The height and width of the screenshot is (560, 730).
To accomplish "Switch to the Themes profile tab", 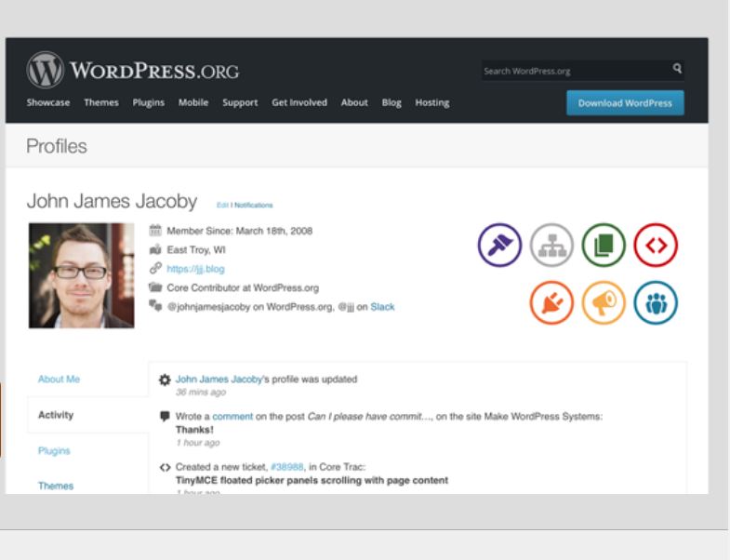I will [56, 486].
